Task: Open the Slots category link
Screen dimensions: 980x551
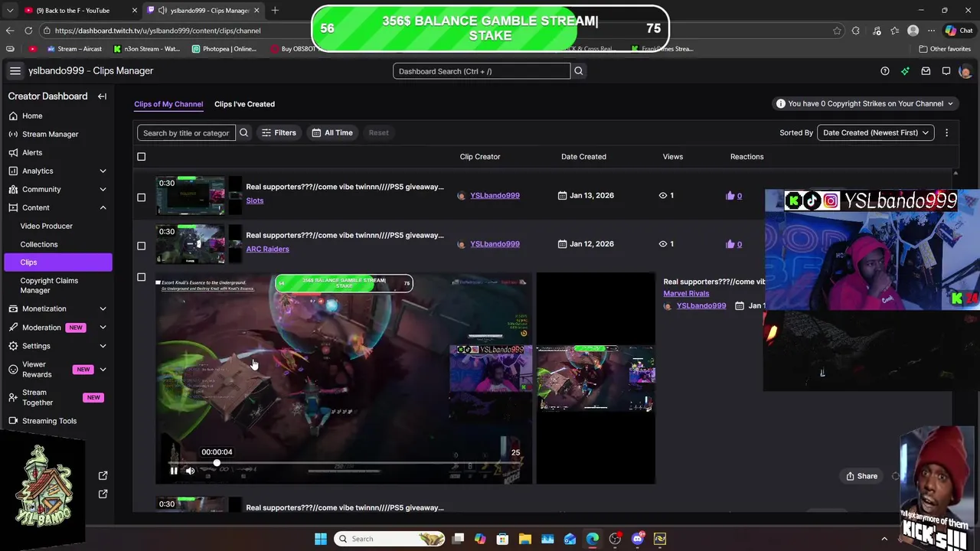Action: [x=254, y=201]
